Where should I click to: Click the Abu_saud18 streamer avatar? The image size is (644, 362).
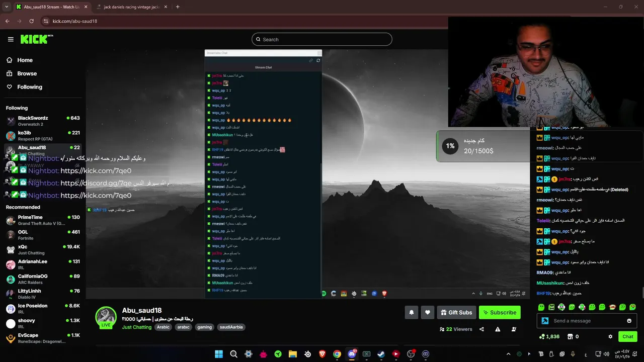[x=106, y=317]
